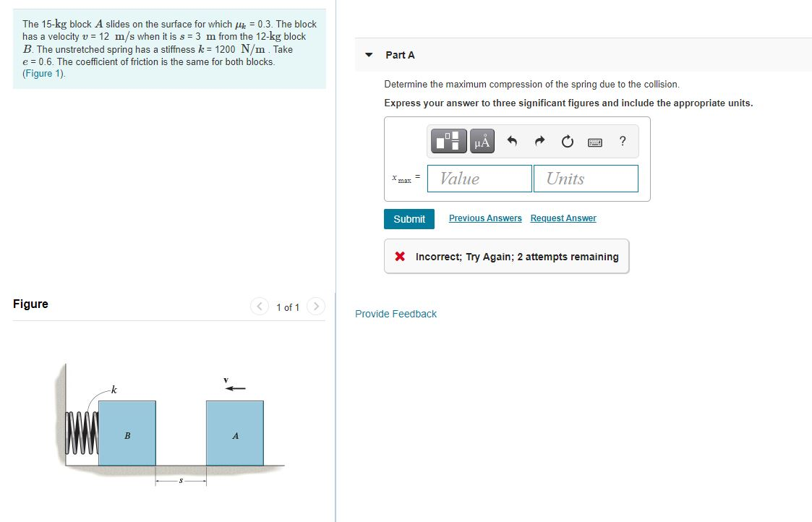Redo the last answer edit
The height and width of the screenshot is (522, 812).
[x=540, y=141]
